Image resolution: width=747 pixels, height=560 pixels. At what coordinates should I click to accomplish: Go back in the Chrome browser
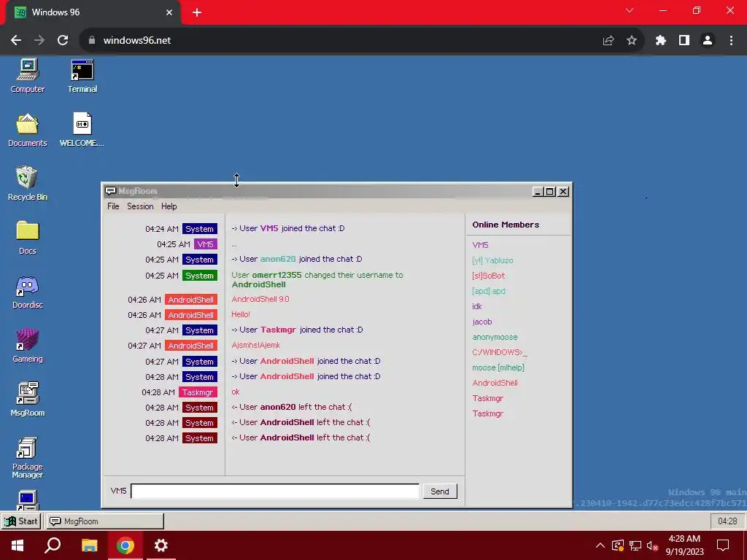pos(16,41)
